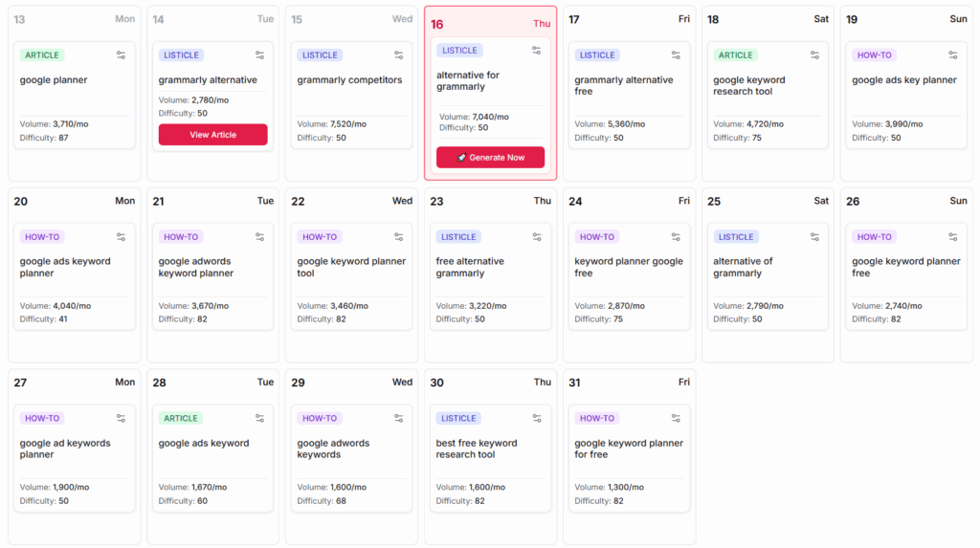
Task: Click the ARTICLE tag on 'google planner' card
Action: pos(42,55)
